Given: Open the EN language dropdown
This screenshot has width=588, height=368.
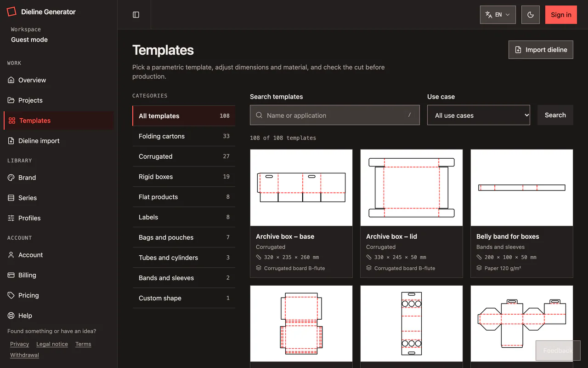Looking at the screenshot, I should pyautogui.click(x=498, y=15).
